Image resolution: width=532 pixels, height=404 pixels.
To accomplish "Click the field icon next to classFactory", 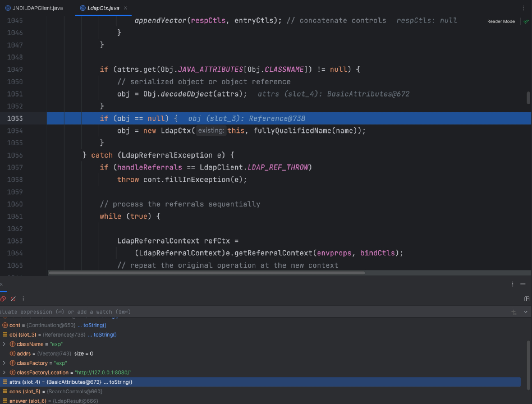I will 12,363.
